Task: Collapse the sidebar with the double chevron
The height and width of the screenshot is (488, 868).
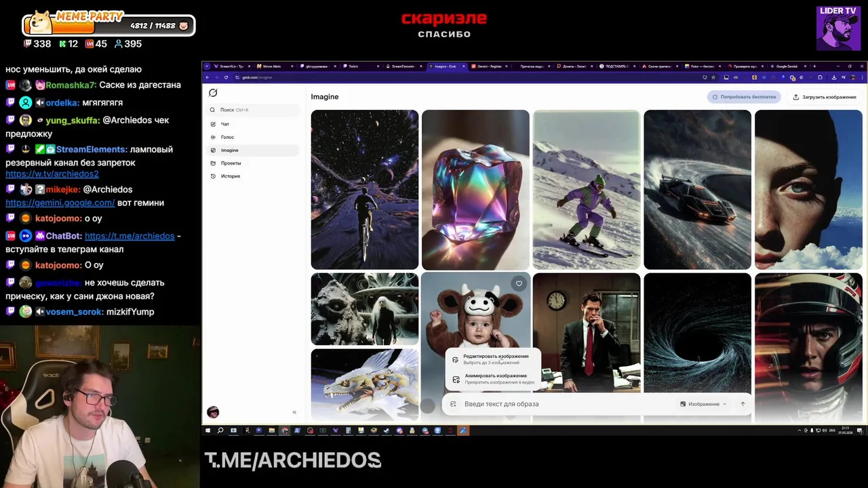Action: click(x=294, y=412)
